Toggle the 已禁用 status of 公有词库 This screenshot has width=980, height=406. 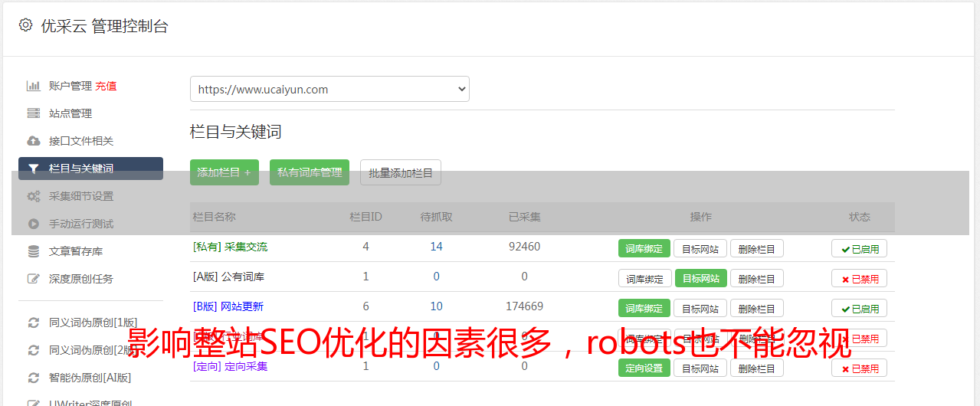859,278
